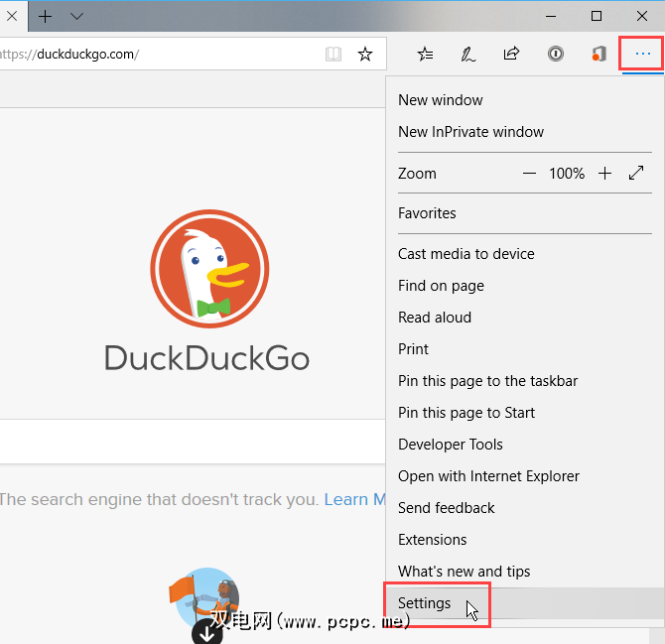Screen dimensions: 665x644
Task: Open the 1Password extension icon
Action: [555, 55]
